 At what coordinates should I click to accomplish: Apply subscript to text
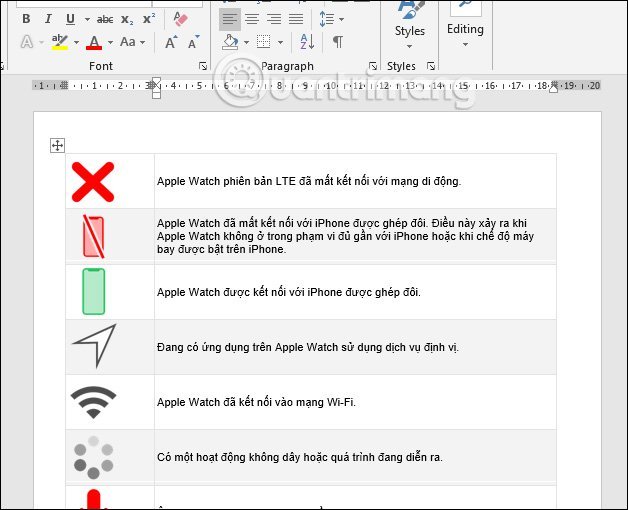(x=127, y=19)
